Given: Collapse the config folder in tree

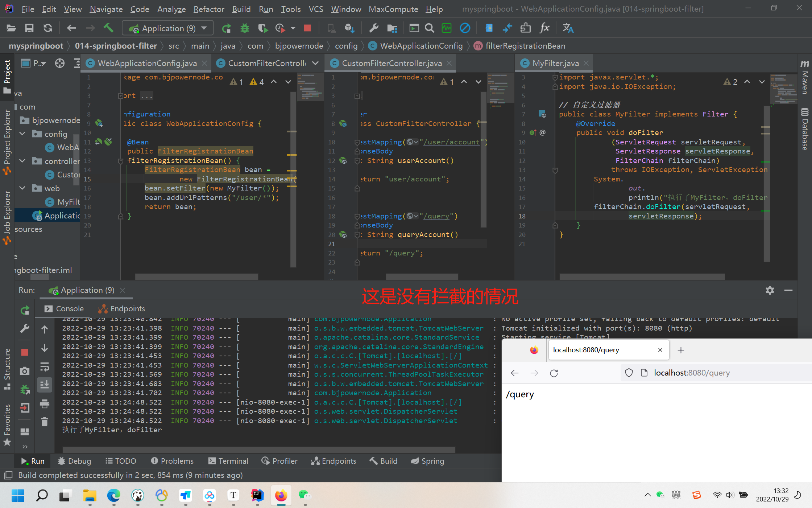Looking at the screenshot, I should [x=22, y=134].
